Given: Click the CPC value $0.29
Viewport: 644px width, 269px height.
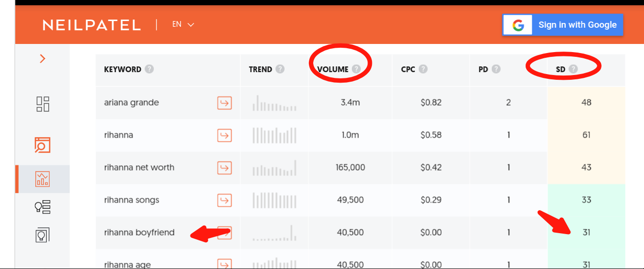Looking at the screenshot, I should click(431, 200).
